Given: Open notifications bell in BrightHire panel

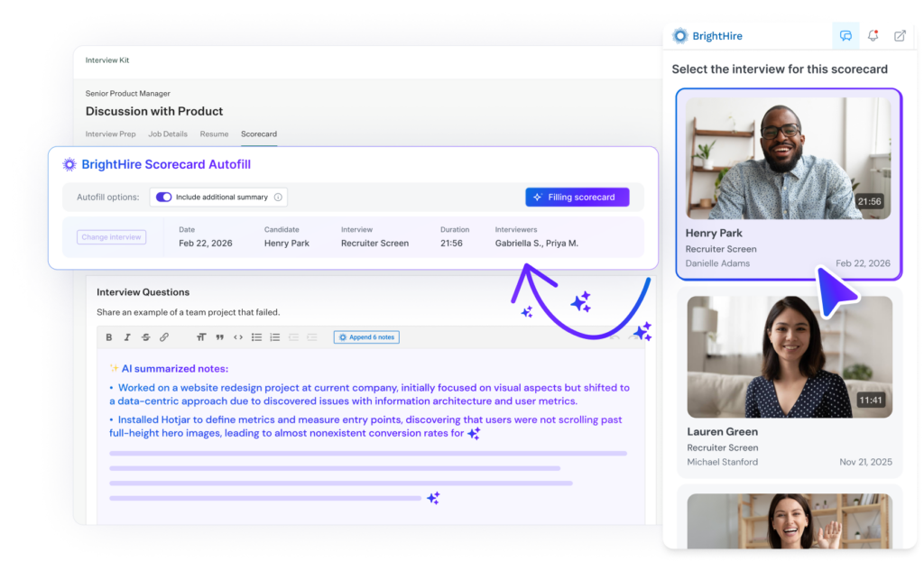Looking at the screenshot, I should 873,36.
